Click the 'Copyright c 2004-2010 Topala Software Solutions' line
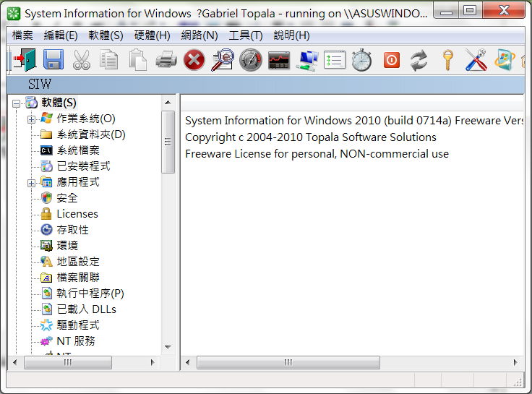This screenshot has height=394, width=532. [x=310, y=137]
